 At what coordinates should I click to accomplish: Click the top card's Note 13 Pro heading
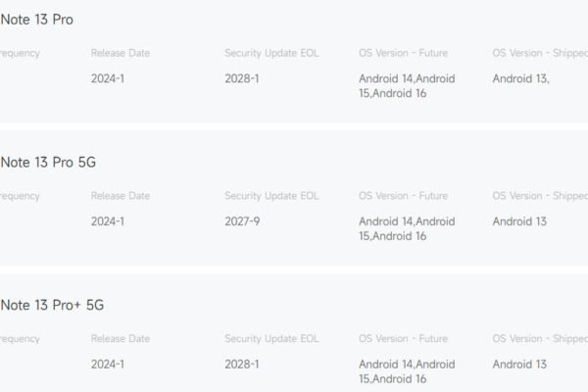tap(36, 20)
